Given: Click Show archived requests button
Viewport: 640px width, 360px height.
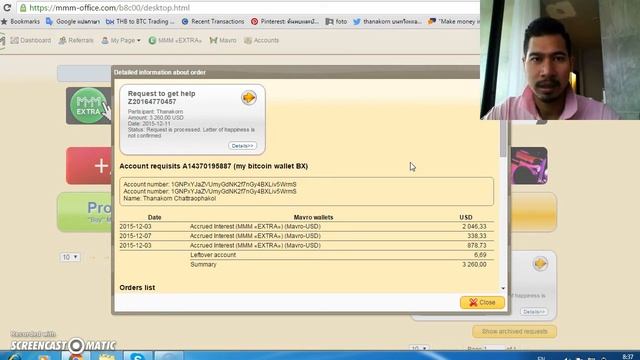Looking at the screenshot, I should pyautogui.click(x=514, y=331).
